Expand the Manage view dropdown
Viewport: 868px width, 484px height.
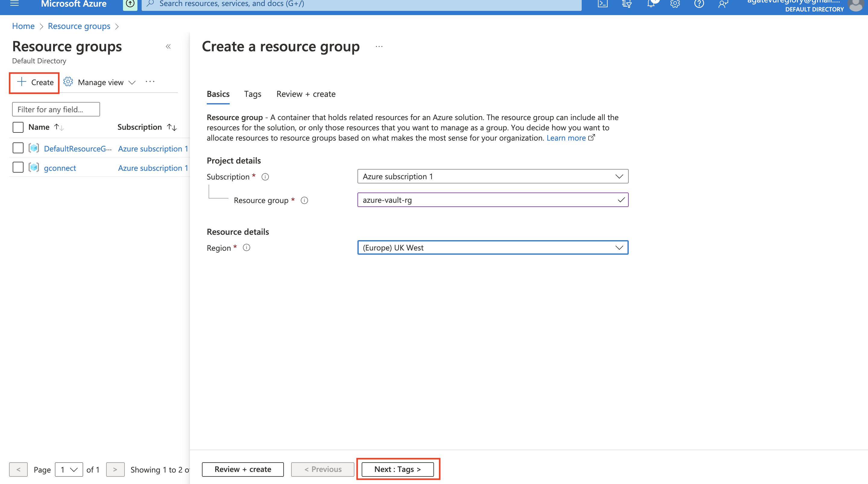(x=100, y=82)
